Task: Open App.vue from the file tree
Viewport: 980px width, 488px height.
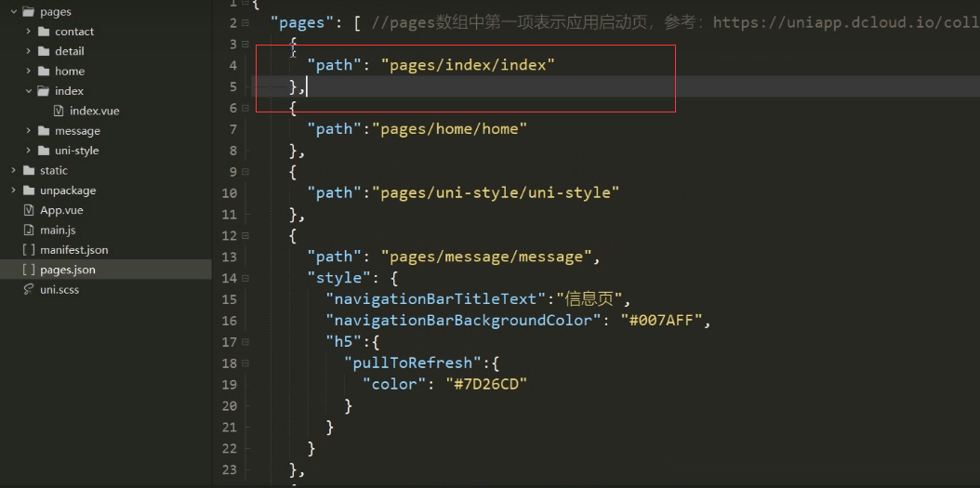Action: (x=61, y=210)
